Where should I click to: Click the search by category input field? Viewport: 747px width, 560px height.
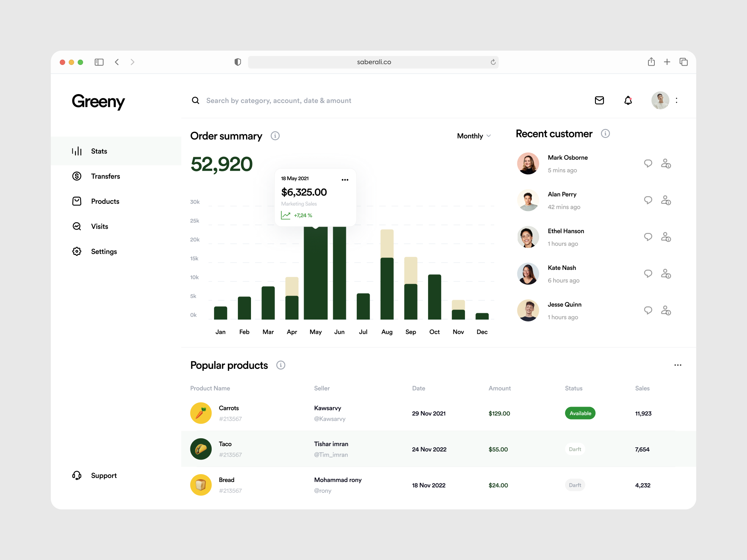[279, 100]
